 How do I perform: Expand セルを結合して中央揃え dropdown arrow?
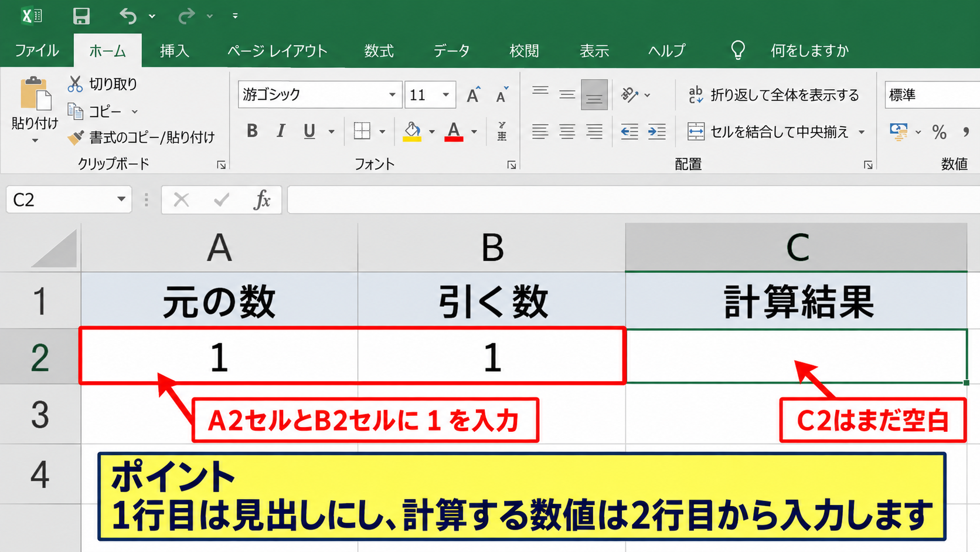[862, 132]
